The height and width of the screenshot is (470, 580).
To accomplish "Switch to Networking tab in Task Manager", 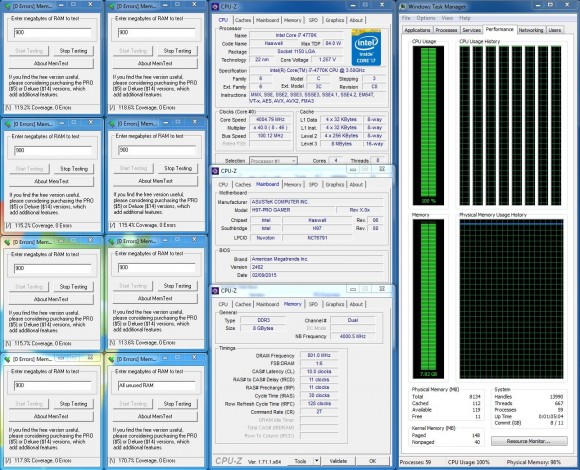I will (530, 30).
